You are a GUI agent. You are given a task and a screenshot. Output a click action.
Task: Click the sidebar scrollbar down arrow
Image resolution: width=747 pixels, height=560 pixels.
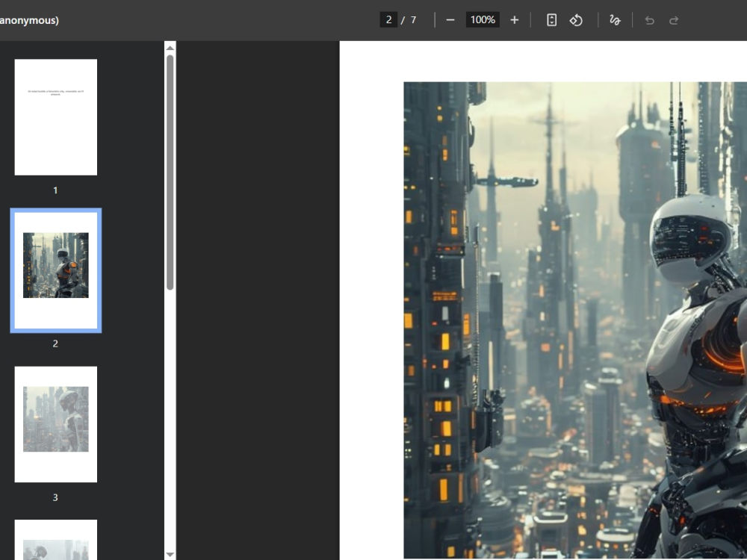pyautogui.click(x=170, y=555)
